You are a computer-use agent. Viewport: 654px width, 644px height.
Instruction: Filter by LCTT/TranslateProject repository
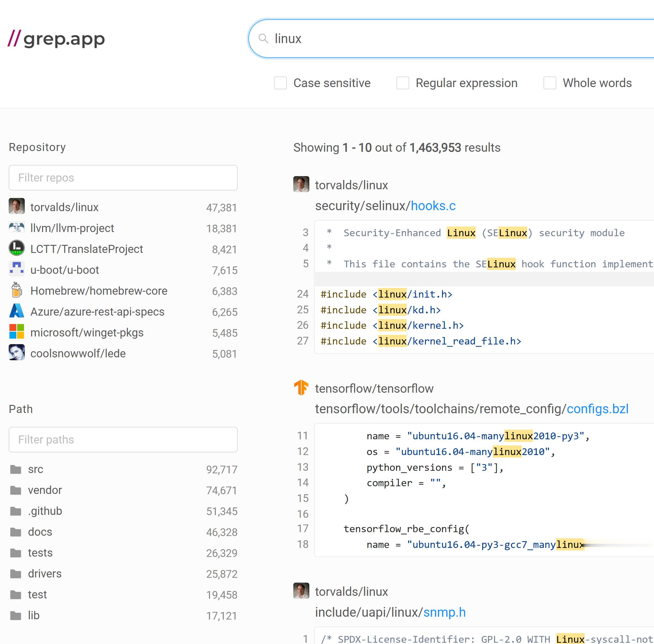[123, 249]
